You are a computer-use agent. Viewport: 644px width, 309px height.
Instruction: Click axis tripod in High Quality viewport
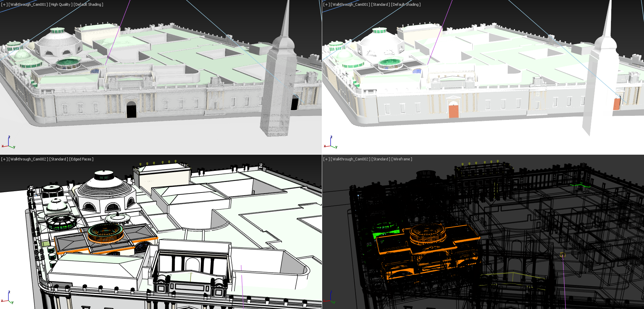click(8, 143)
